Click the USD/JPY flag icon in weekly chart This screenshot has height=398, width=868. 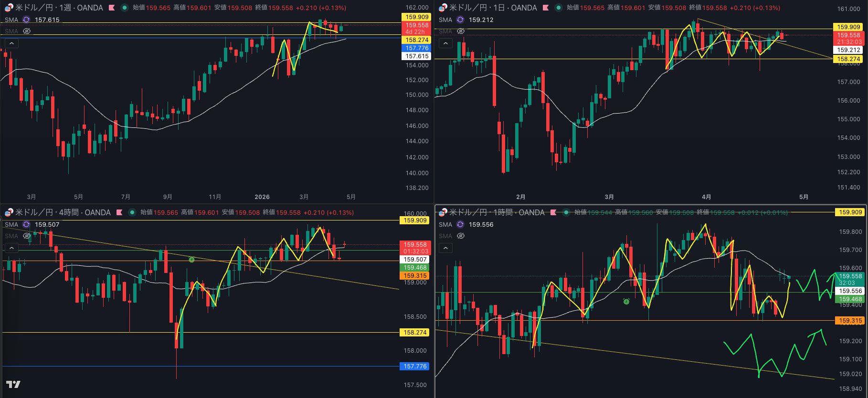coord(9,8)
